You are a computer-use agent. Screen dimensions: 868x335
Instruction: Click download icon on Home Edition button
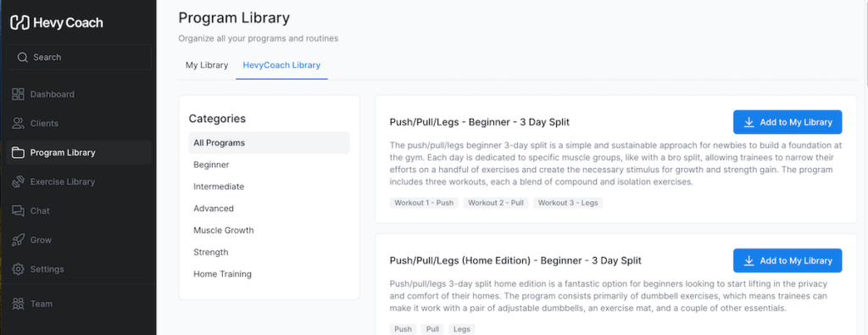click(x=749, y=261)
